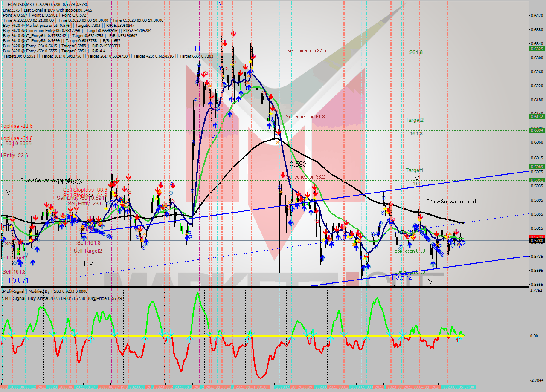Select the 'Buy %20 @ Entry -23: 0.5615' line
546x392 pixels.
pyautogui.click(x=61, y=46)
